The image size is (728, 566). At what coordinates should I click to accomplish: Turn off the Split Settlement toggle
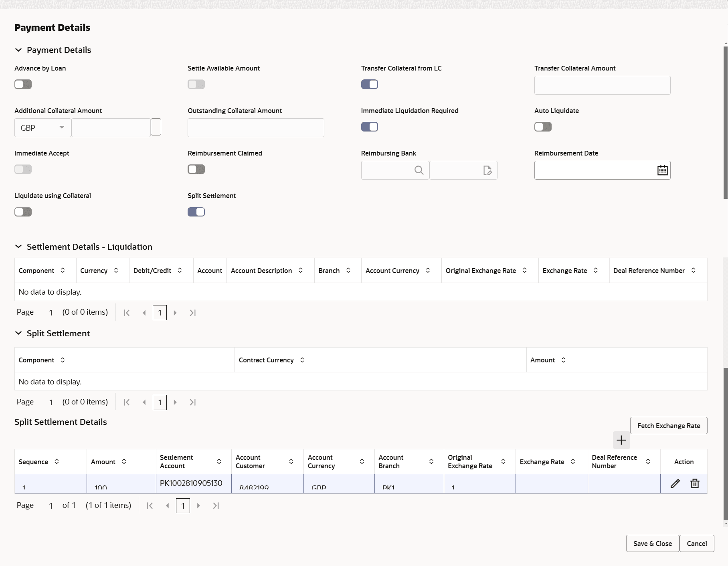click(196, 212)
